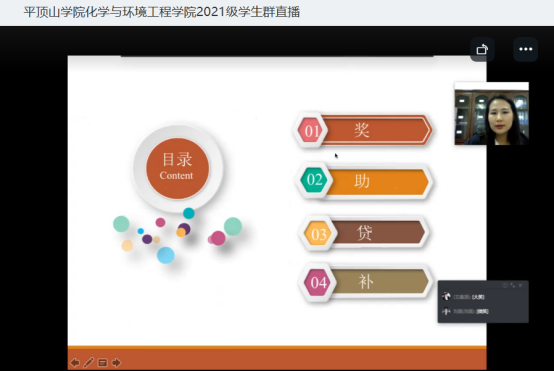Select the 02 助 section banner
The image size is (554, 371).
coord(364,181)
